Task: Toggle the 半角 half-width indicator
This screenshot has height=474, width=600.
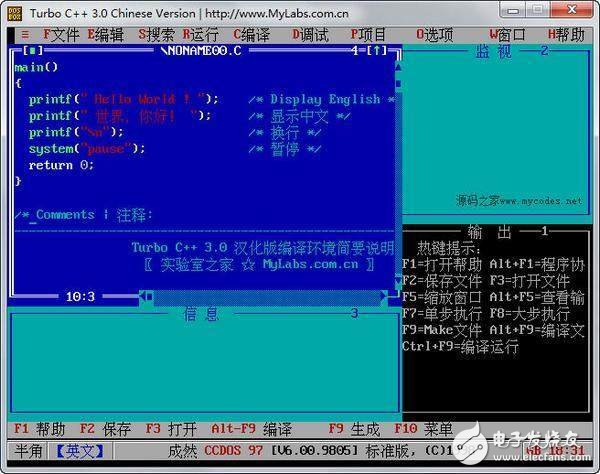Action: [x=28, y=451]
